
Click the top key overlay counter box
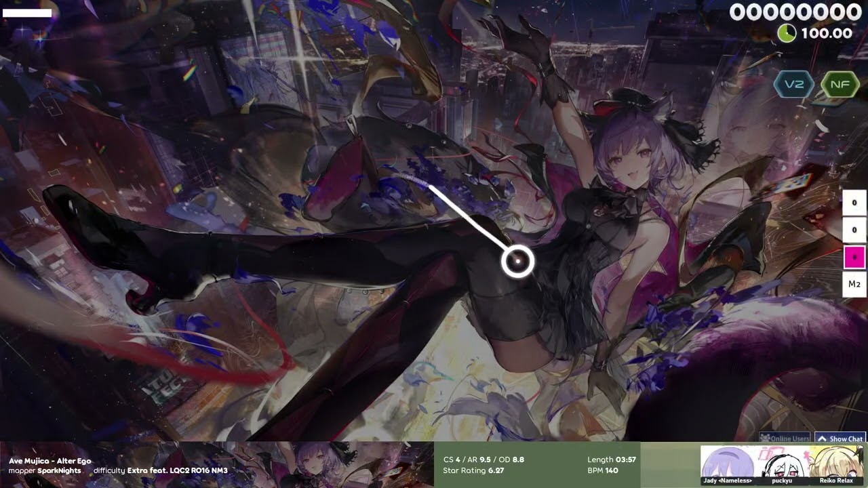click(854, 203)
